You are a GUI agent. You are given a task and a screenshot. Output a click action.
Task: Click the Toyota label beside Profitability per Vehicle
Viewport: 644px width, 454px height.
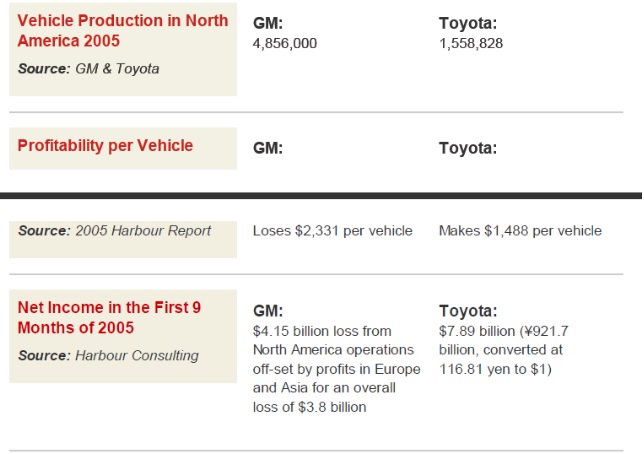(468, 147)
